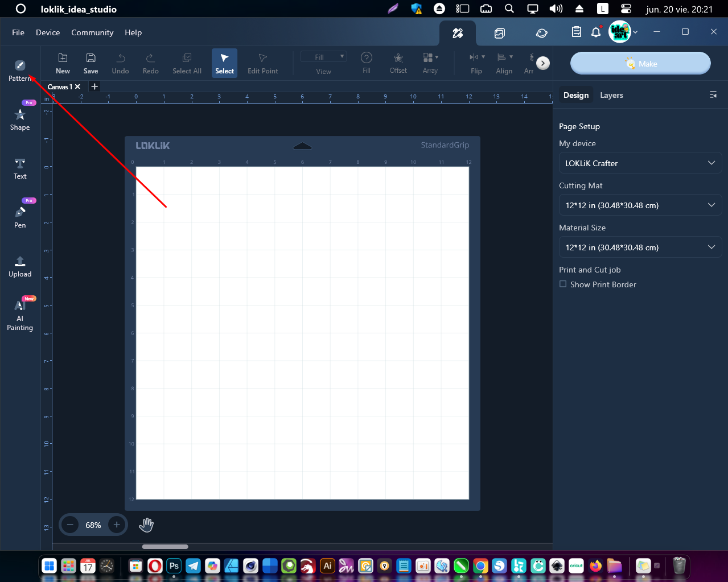728x582 pixels.
Task: Open the Flip options
Action: pyautogui.click(x=476, y=63)
